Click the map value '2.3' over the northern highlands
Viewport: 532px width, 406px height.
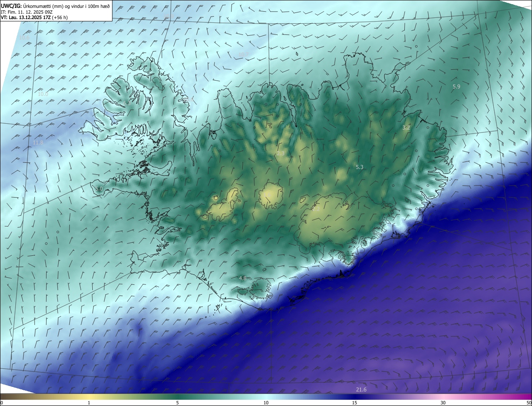click(281, 153)
